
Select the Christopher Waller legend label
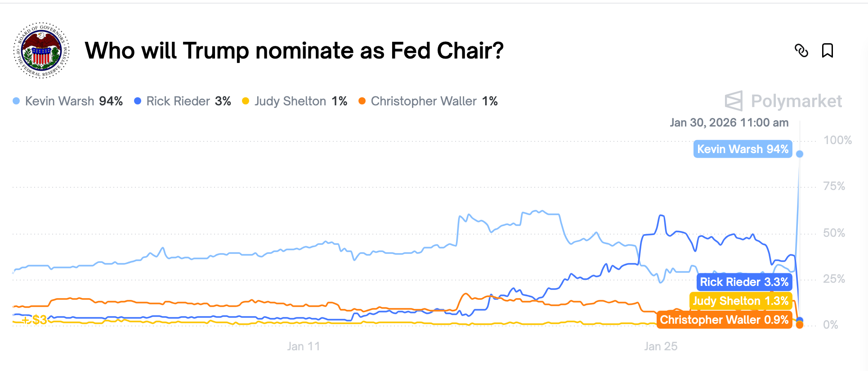434,101
